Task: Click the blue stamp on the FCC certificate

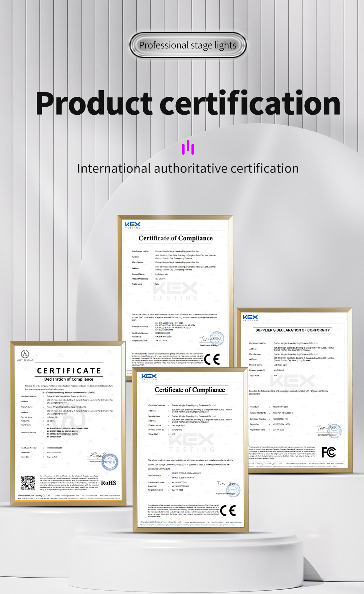Action: [x=334, y=431]
